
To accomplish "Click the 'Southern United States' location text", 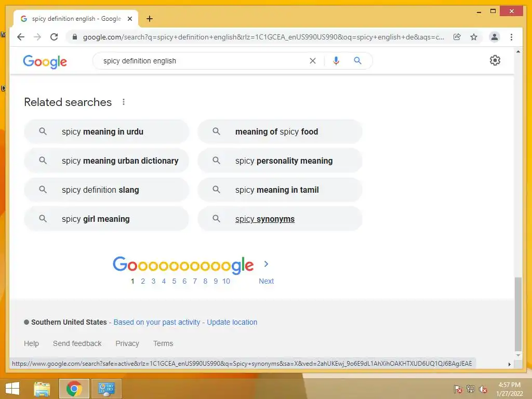I will pos(69,322).
